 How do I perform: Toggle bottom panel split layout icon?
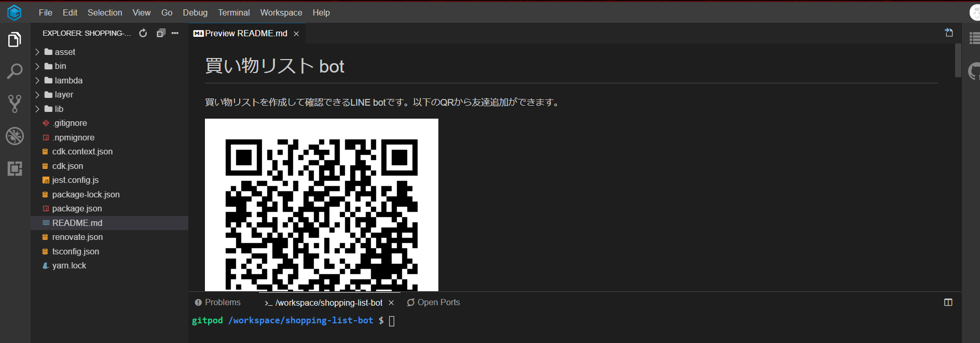coord(948,303)
